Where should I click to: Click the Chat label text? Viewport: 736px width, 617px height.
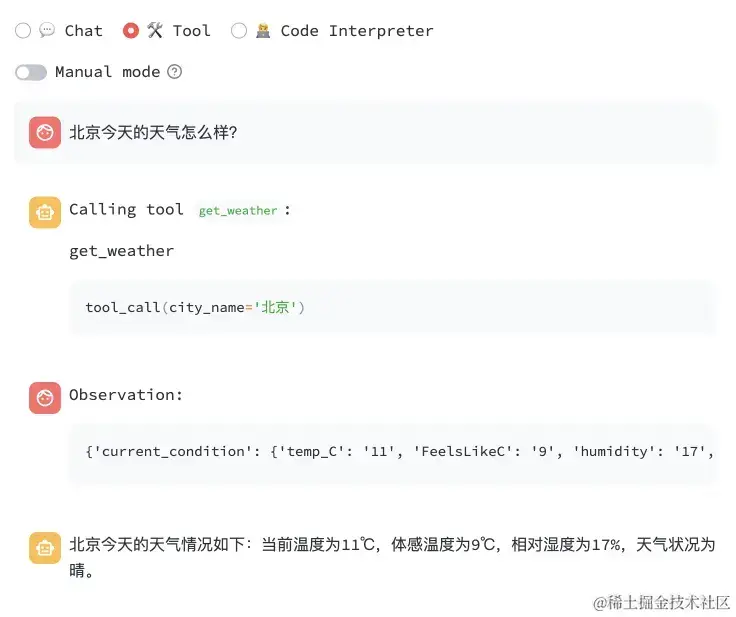[84, 31]
